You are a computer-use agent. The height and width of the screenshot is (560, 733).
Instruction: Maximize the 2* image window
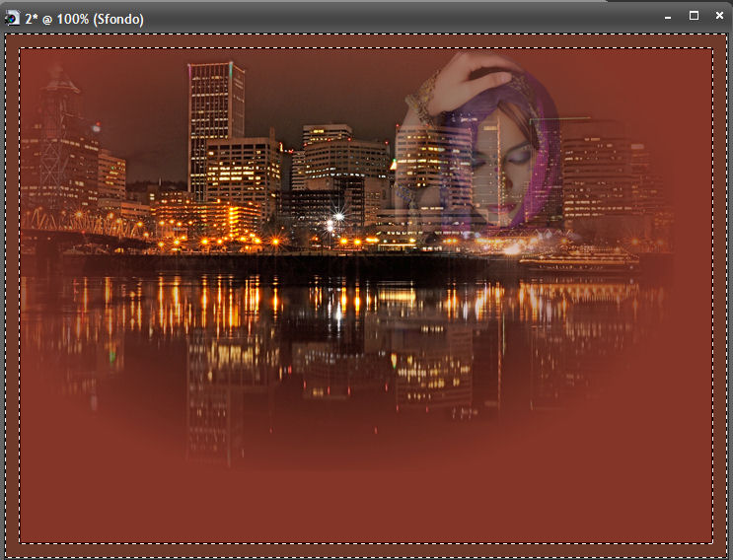pyautogui.click(x=694, y=16)
